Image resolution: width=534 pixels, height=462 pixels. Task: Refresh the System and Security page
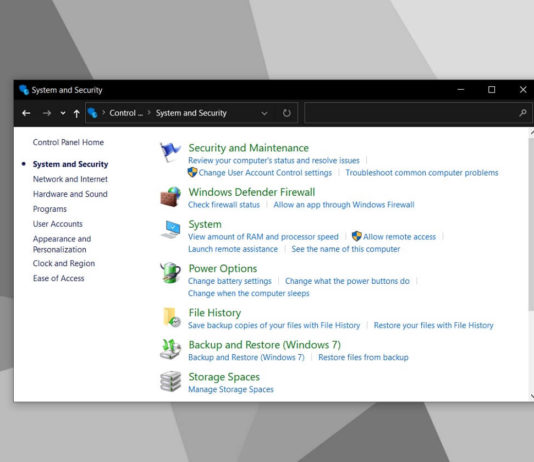(x=287, y=113)
